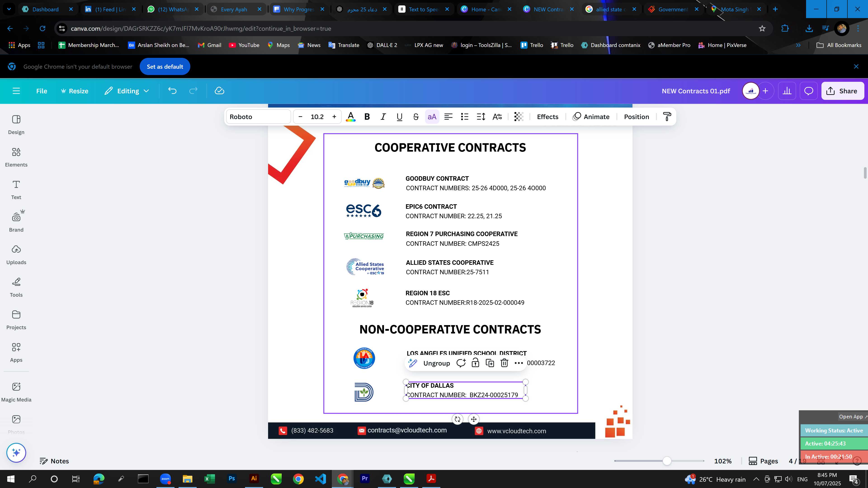Open the Animate options

pos(591,117)
